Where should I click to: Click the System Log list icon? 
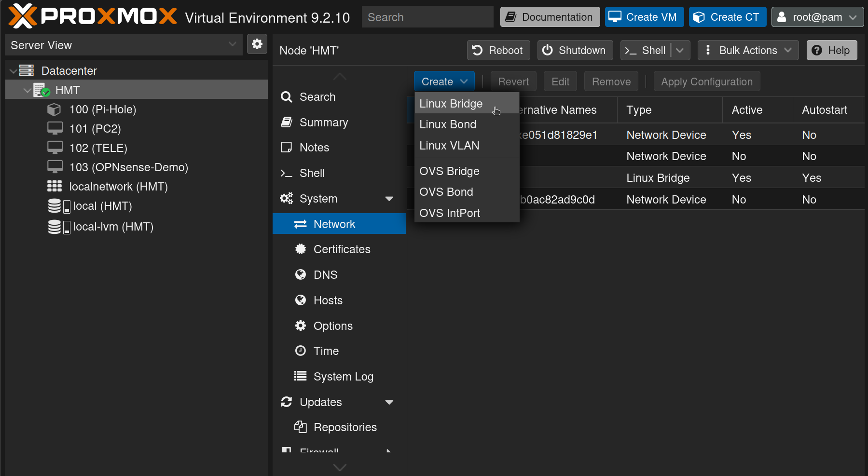click(x=301, y=376)
